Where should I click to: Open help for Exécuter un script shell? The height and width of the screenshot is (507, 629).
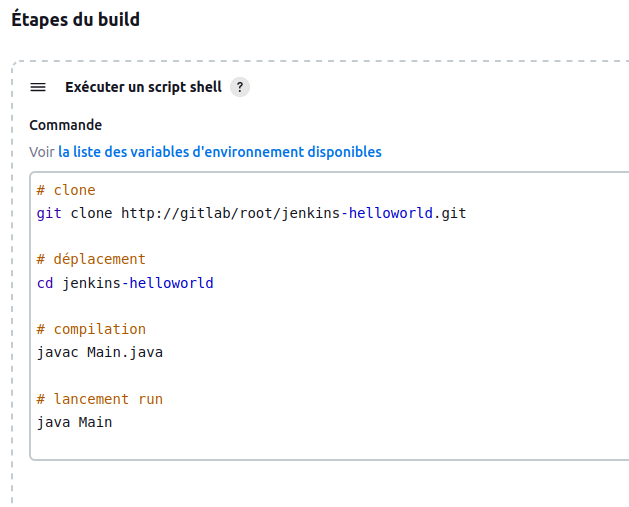tap(239, 87)
